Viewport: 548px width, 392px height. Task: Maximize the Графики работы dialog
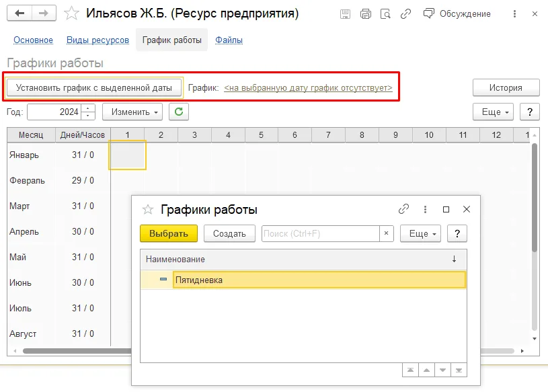click(x=446, y=209)
